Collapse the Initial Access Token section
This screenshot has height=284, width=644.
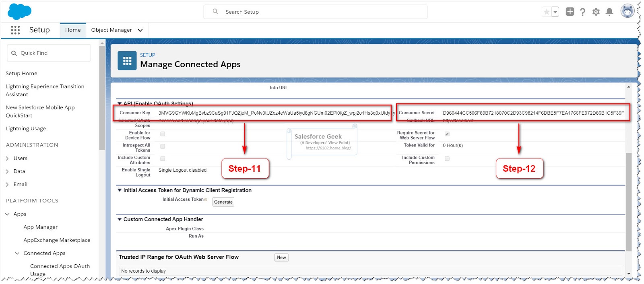click(120, 190)
